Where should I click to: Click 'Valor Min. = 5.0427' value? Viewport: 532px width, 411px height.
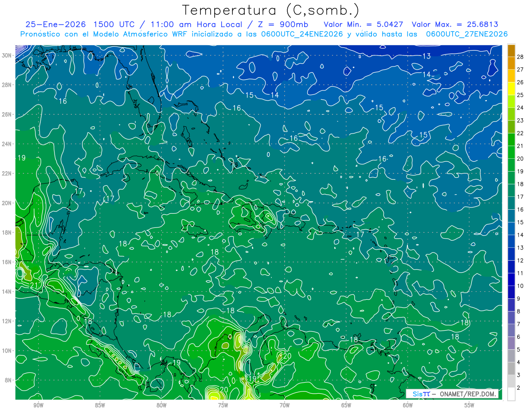(x=363, y=24)
